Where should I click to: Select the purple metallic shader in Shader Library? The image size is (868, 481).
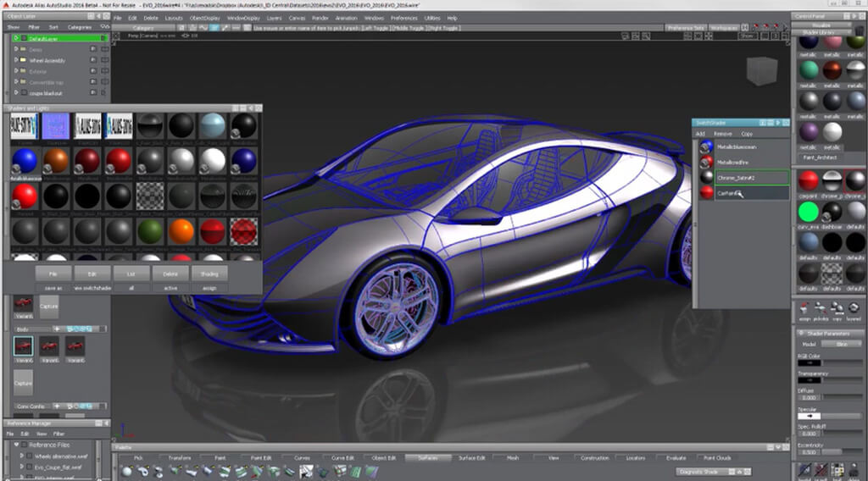tap(809, 132)
